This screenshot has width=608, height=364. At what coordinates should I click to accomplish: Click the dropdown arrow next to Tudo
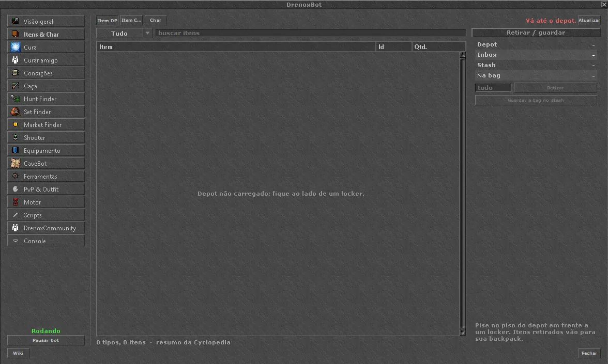point(147,33)
